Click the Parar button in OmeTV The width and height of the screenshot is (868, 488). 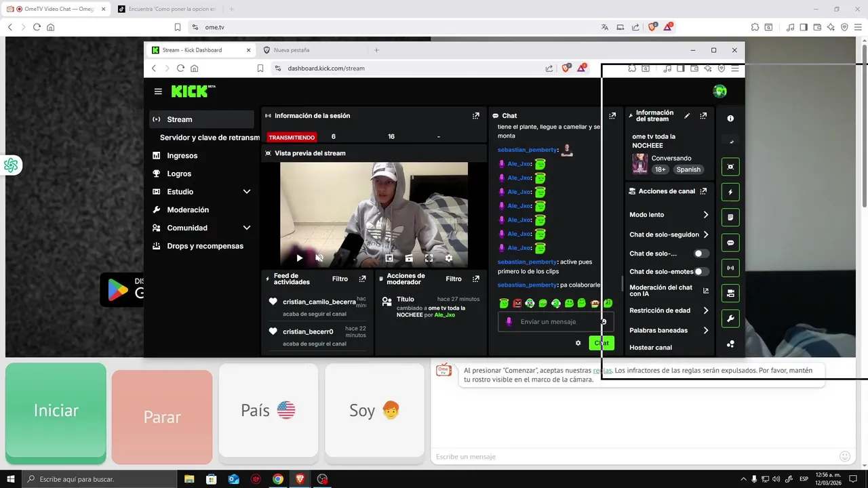point(162,418)
